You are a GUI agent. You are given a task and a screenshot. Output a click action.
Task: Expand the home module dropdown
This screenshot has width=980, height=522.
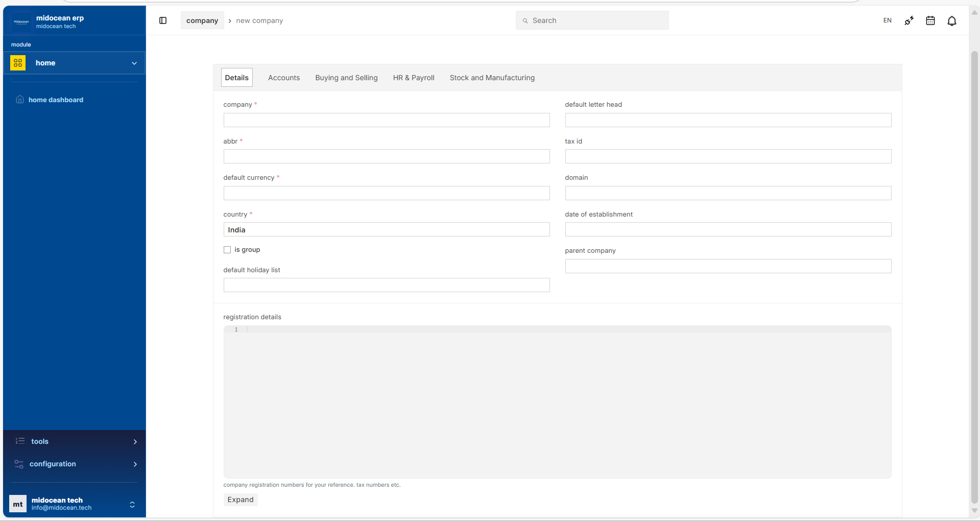(x=134, y=63)
